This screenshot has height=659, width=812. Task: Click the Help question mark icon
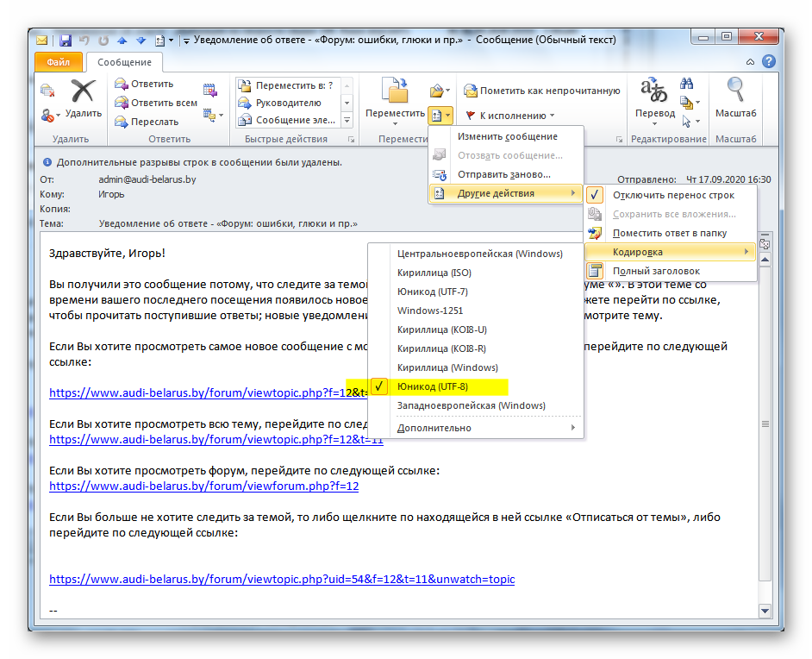(768, 62)
